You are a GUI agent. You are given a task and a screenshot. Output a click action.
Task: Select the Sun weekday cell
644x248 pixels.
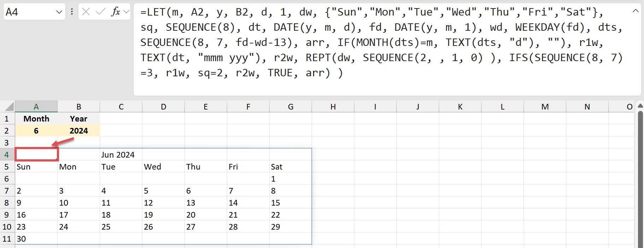tap(36, 167)
